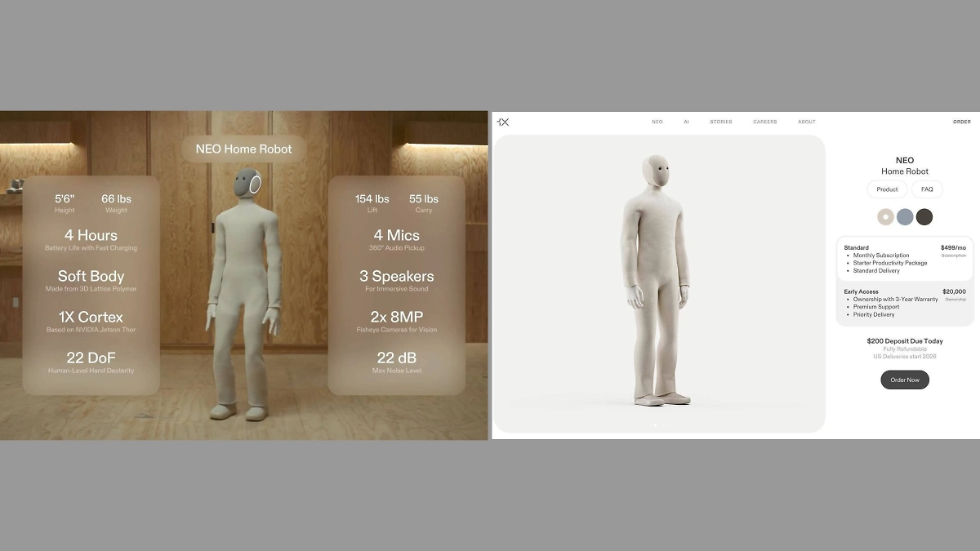The width and height of the screenshot is (980, 551).
Task: Open the ABOUT navigation link
Action: pos(807,122)
